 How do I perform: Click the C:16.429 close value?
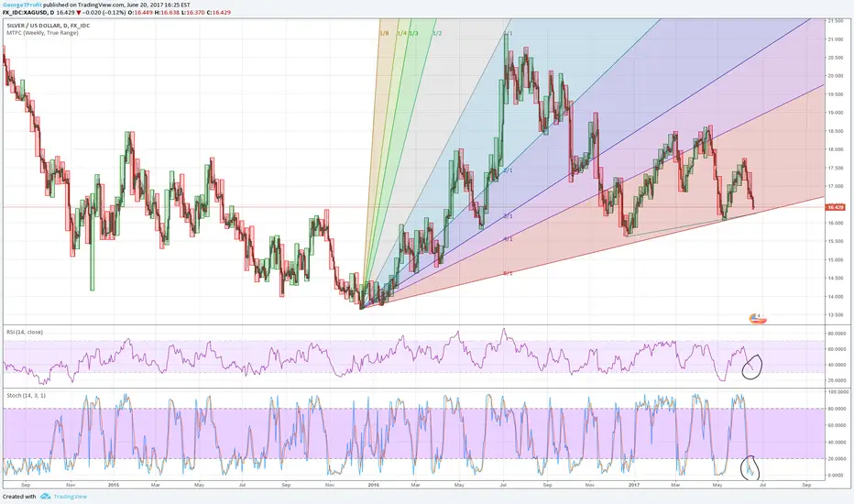click(218, 12)
